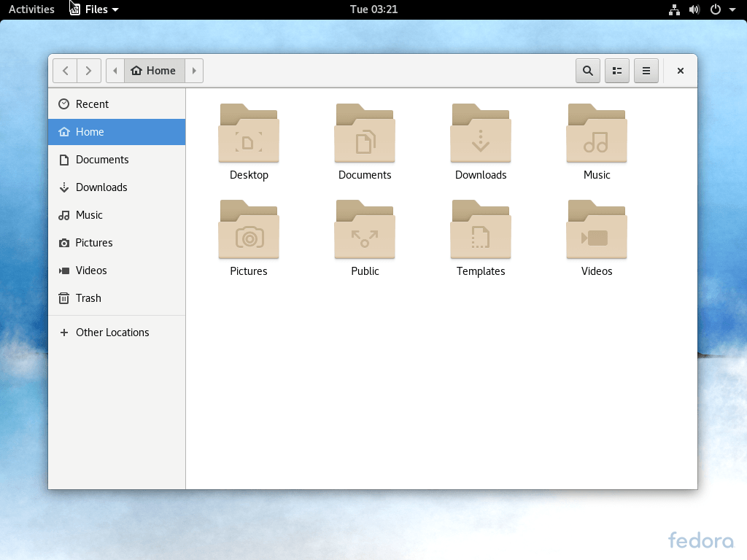Open Videos in the sidebar

117,270
